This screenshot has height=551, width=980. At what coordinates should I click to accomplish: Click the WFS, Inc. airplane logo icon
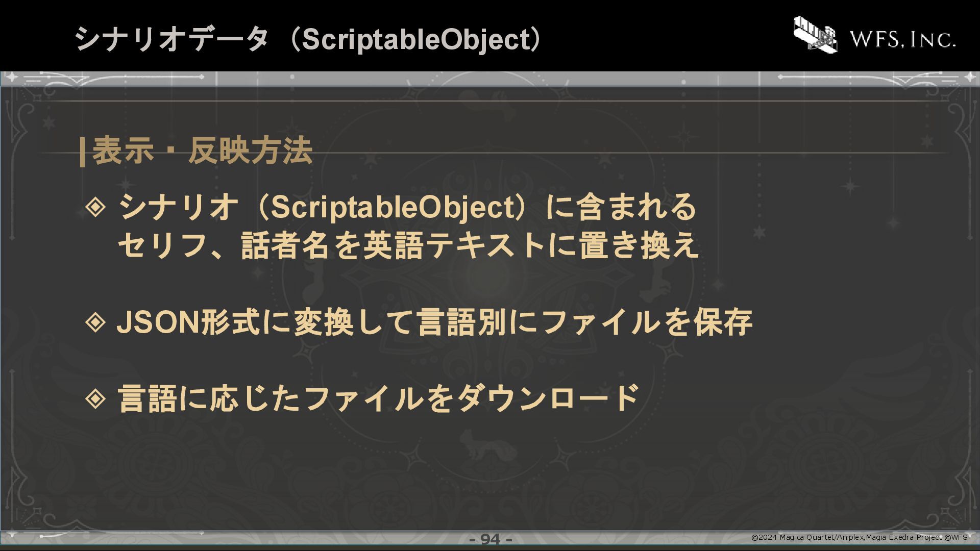pos(815,34)
